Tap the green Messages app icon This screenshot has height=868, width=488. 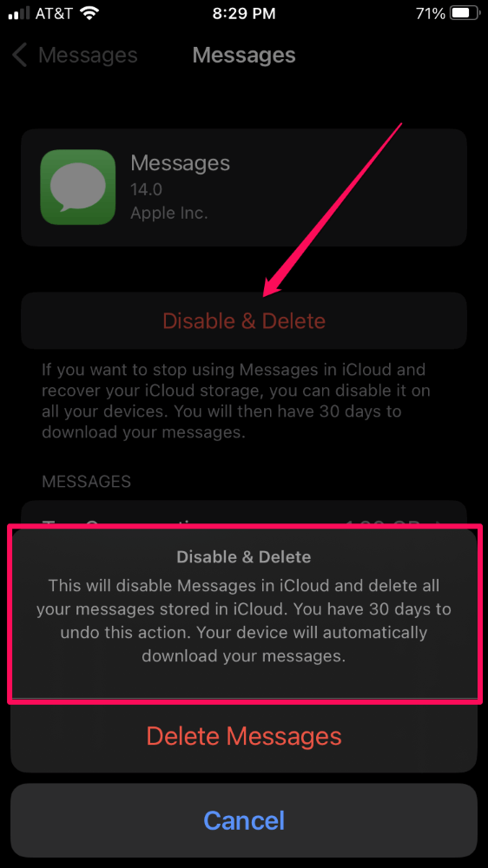(x=78, y=187)
